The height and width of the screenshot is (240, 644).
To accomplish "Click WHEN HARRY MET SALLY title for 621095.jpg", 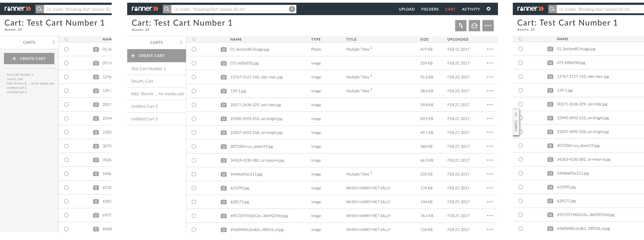I will click(368, 188).
